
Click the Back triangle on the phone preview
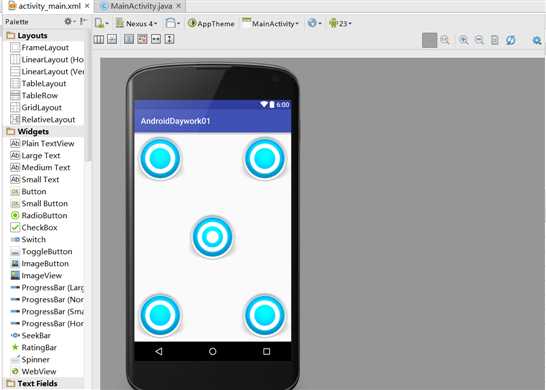[x=159, y=351]
